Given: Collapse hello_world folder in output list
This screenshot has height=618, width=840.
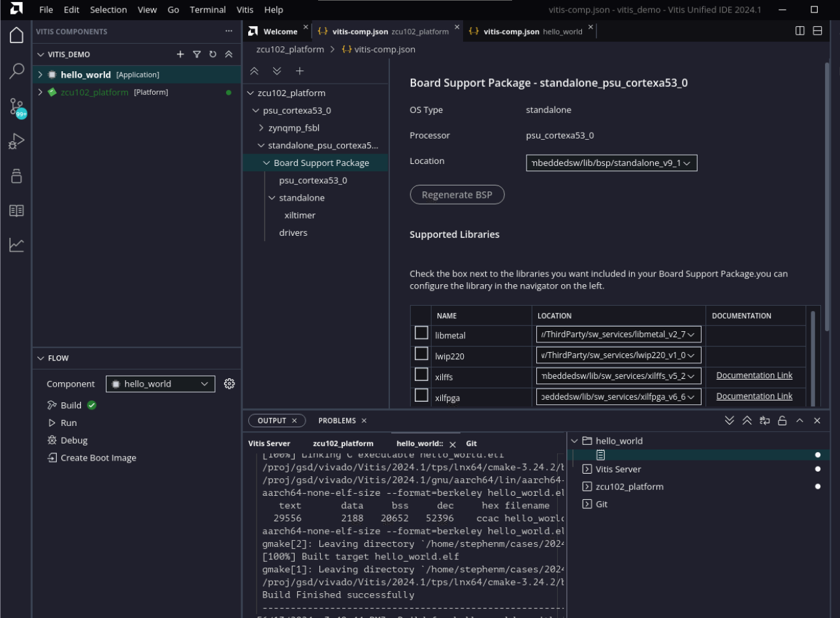Looking at the screenshot, I should (574, 441).
